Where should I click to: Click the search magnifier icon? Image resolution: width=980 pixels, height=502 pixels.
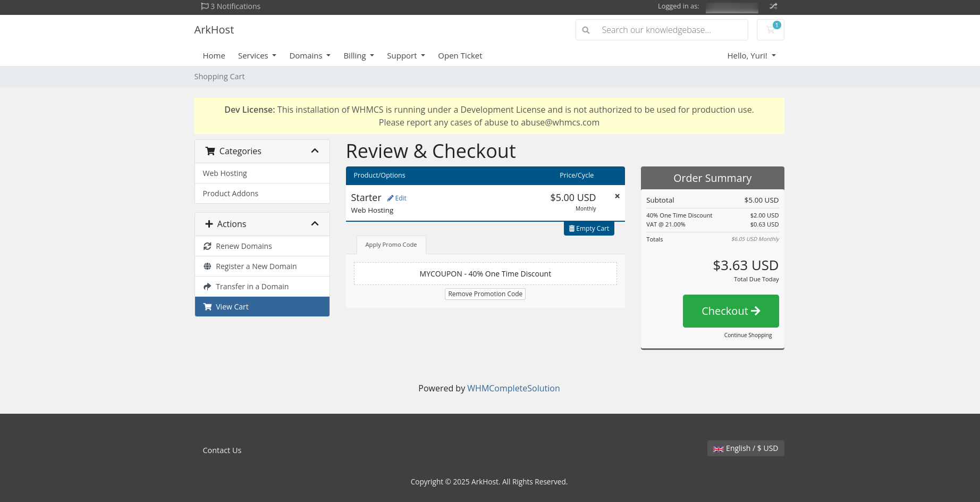[x=586, y=30]
